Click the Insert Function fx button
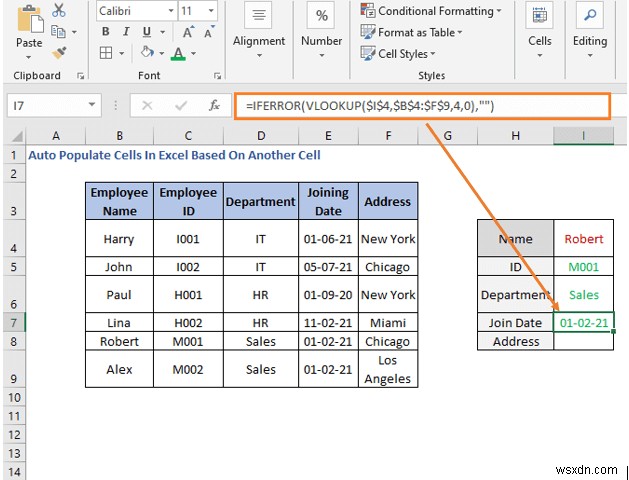This screenshot has width=629, height=480. [214, 106]
